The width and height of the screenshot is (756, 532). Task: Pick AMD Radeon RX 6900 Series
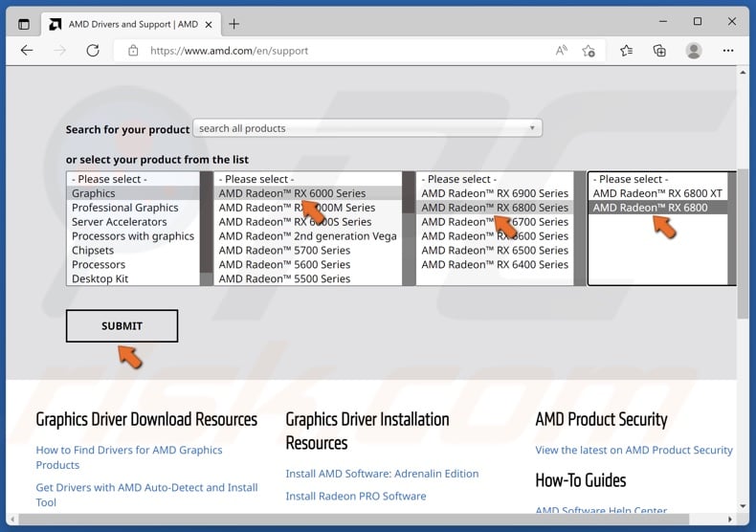coord(495,193)
